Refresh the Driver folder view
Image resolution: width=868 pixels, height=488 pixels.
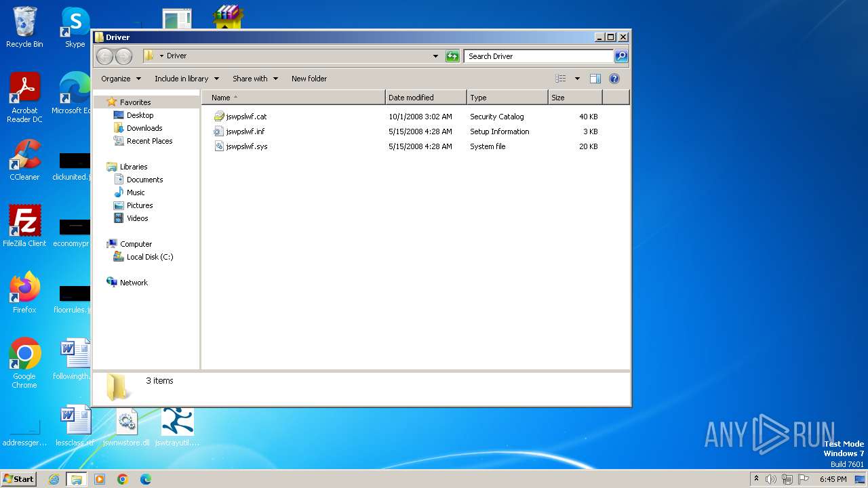click(x=452, y=56)
